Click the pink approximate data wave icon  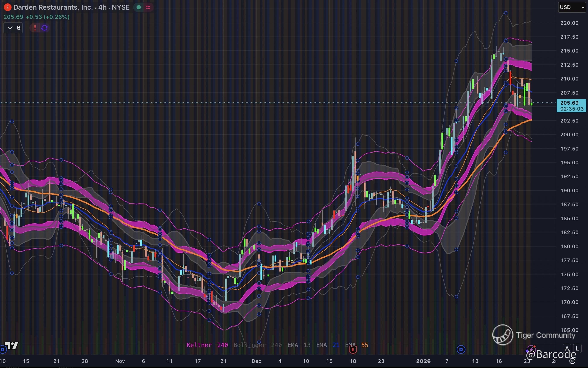pyautogui.click(x=148, y=7)
